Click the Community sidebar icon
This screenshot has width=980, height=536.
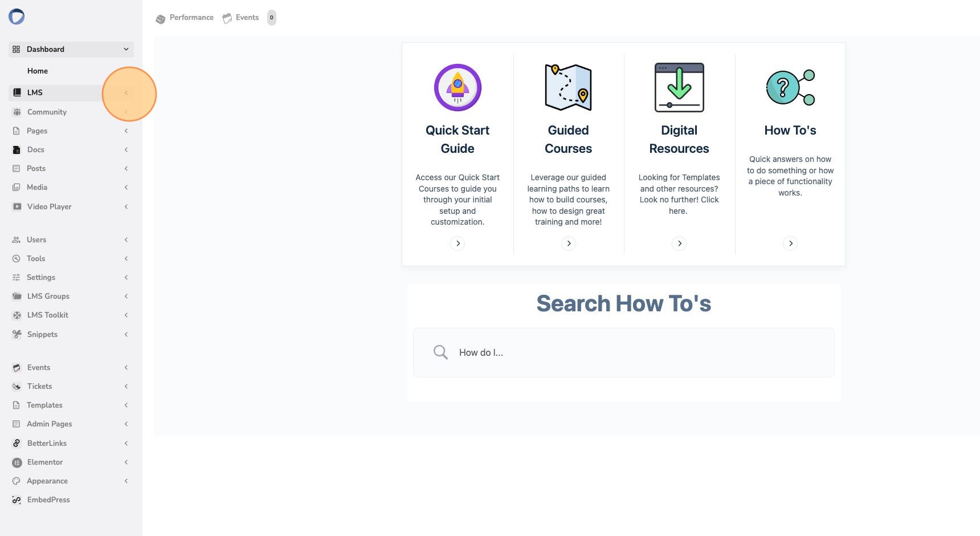point(17,112)
